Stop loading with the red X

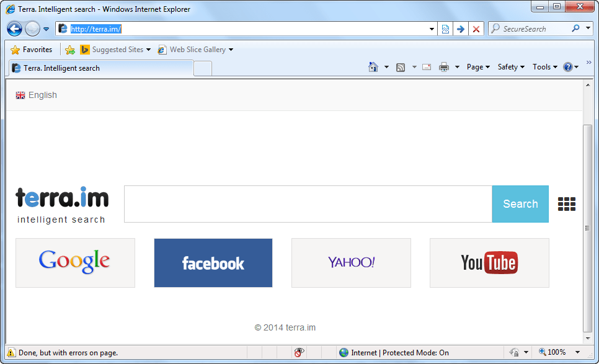pos(476,29)
